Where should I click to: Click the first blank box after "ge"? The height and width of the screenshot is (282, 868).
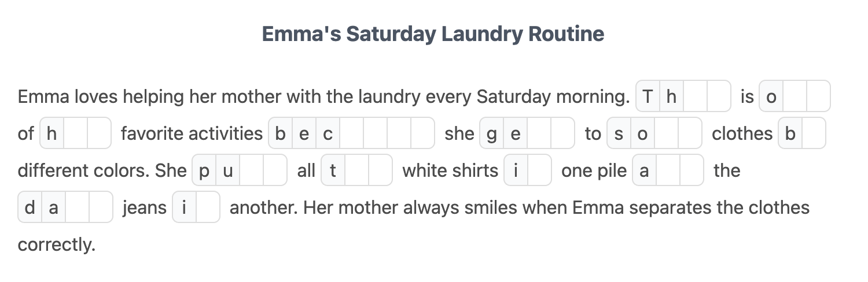pos(539,133)
